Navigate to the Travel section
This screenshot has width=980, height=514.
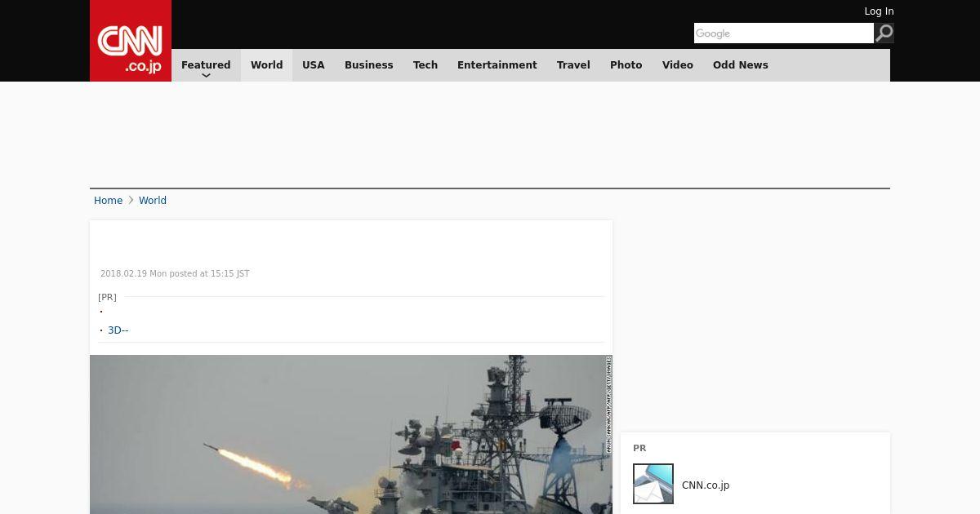click(573, 65)
